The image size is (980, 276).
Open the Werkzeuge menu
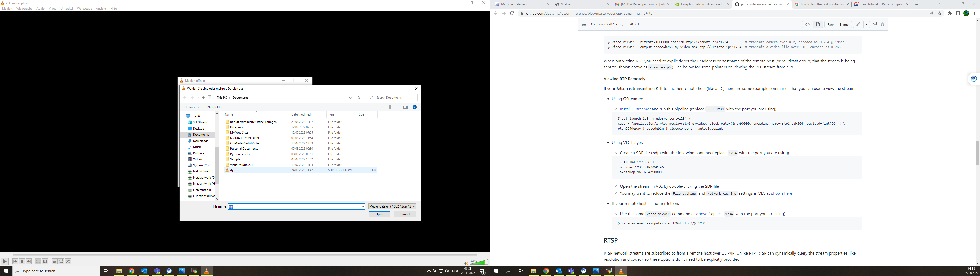coord(84,9)
